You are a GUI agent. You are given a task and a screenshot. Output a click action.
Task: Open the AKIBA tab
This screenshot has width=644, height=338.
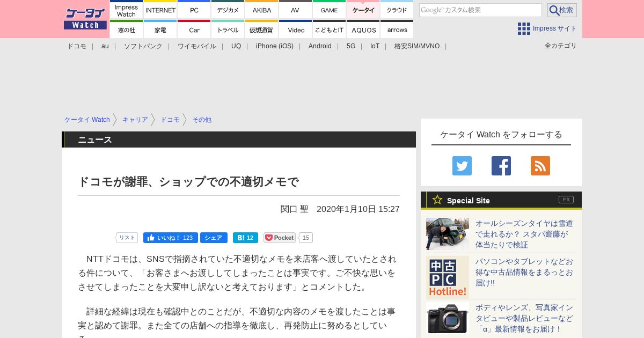click(262, 10)
